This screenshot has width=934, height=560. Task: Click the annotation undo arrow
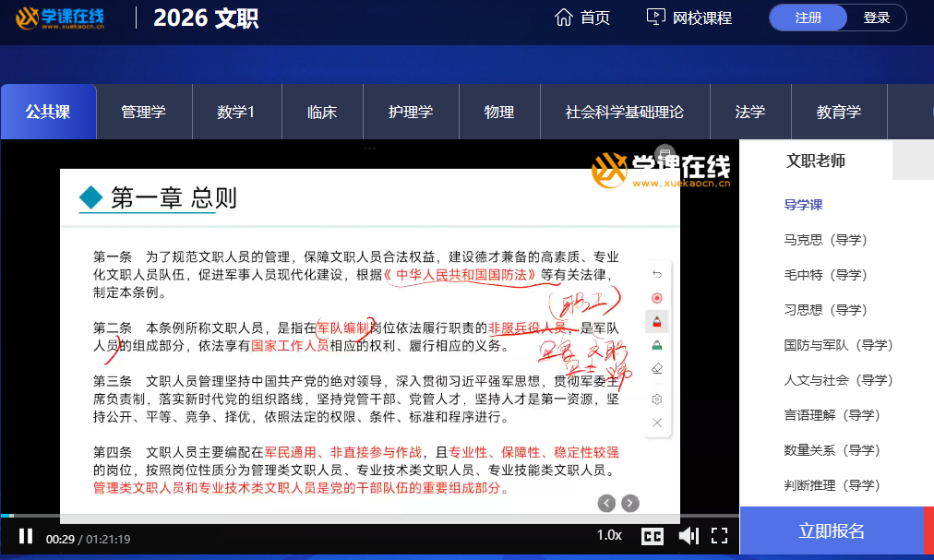pyautogui.click(x=657, y=274)
